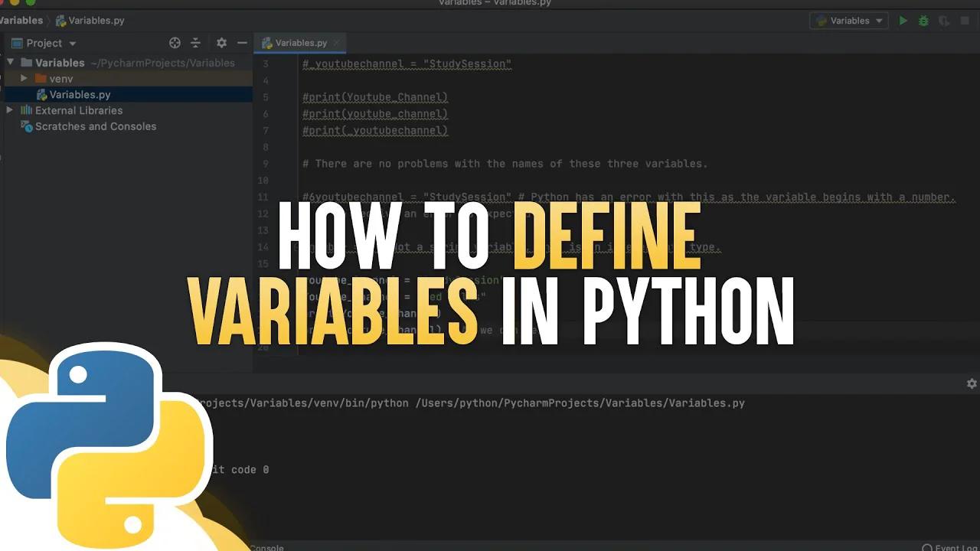Run the Variables configuration with the green play button
The height and width of the screenshot is (551, 980).
pos(903,21)
